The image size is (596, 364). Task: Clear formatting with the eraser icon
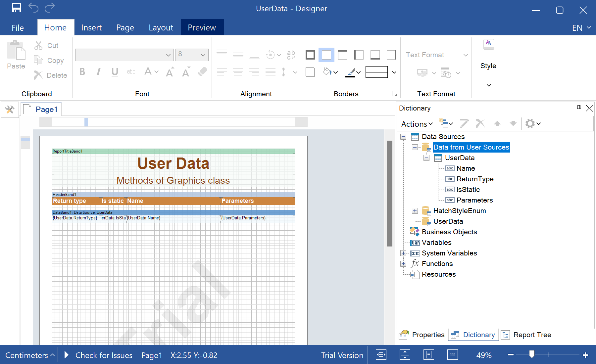coord(203,71)
